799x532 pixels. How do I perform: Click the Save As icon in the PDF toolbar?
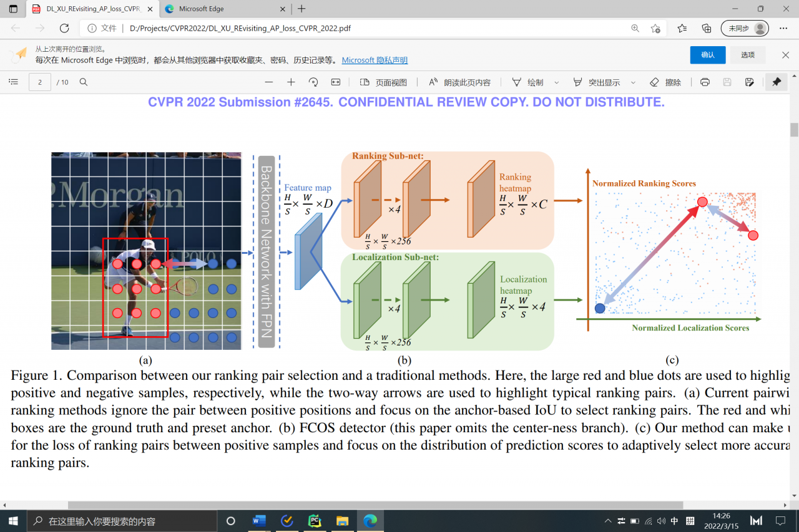point(750,82)
